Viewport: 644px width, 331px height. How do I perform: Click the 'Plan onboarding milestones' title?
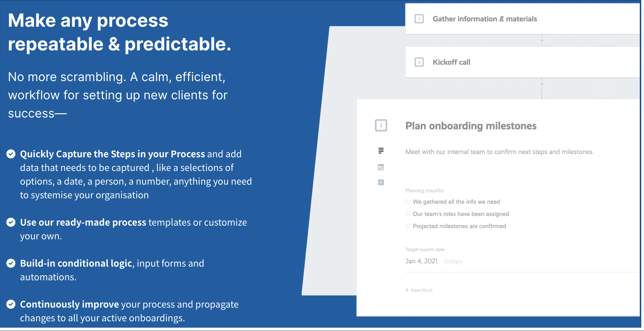(470, 126)
